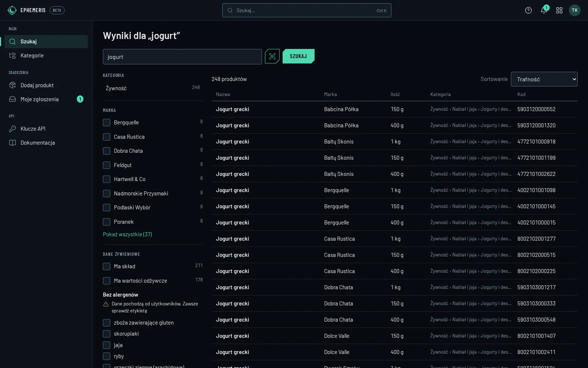Click the TK user avatar
588x368 pixels.
(575, 10)
